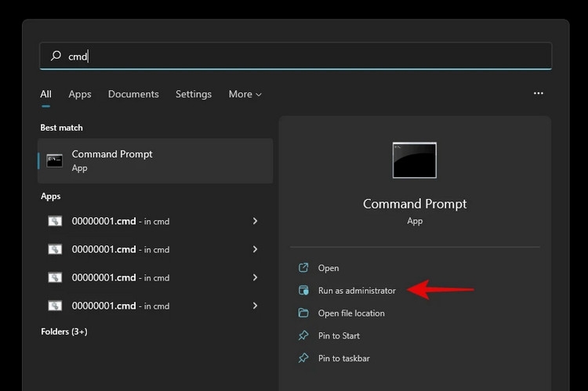Switch to the All tab
This screenshot has height=391, width=588.
click(45, 94)
